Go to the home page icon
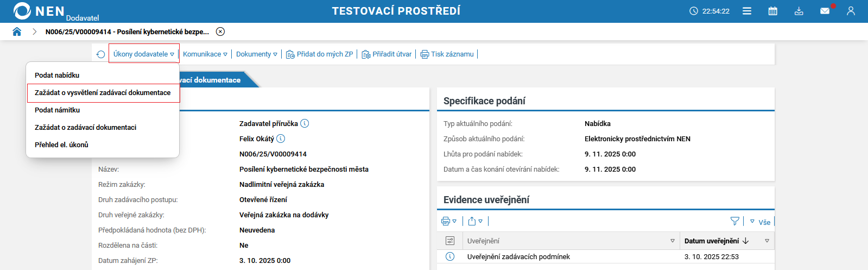This screenshot has width=868, height=270. pyautogui.click(x=17, y=32)
